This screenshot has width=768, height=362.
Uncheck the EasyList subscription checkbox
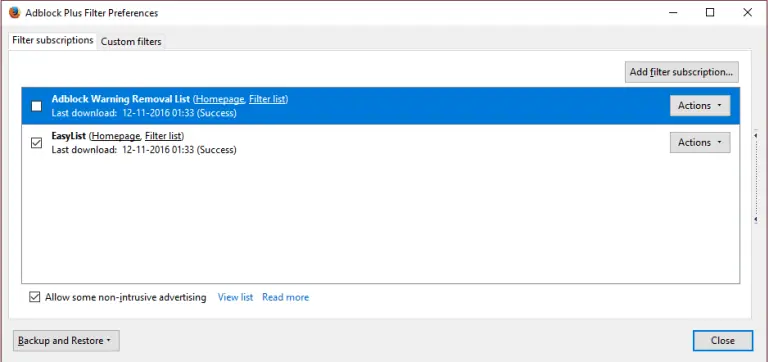[x=37, y=143]
